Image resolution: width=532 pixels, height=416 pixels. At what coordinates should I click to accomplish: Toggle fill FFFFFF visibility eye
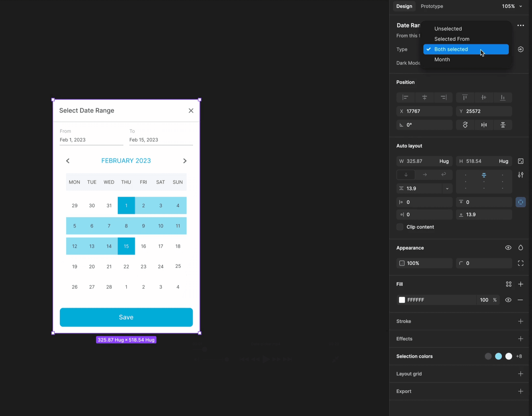508,300
